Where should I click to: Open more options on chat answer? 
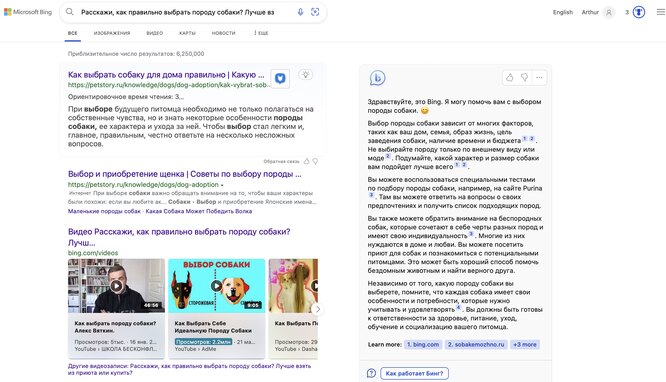pyautogui.click(x=539, y=77)
